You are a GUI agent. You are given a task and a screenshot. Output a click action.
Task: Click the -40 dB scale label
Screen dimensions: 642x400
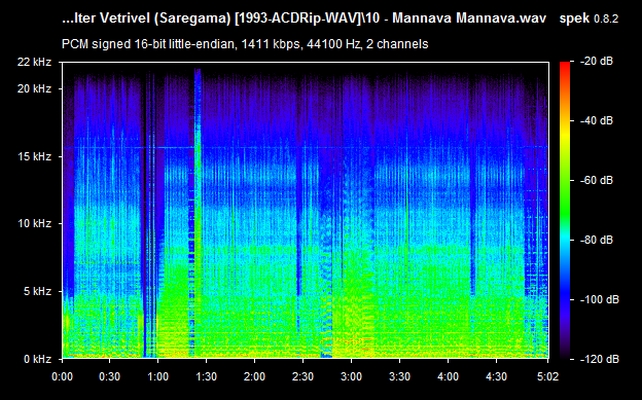pos(599,121)
